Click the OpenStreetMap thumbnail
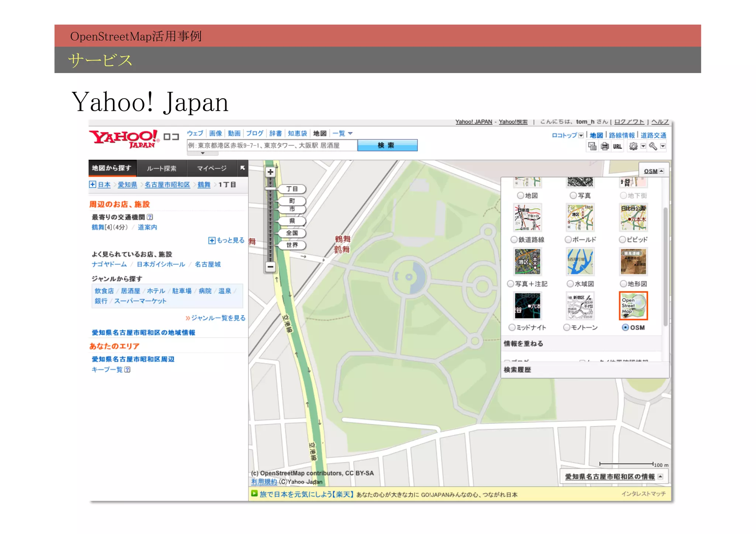Viewport: 756px width, 534px height. [x=633, y=306]
